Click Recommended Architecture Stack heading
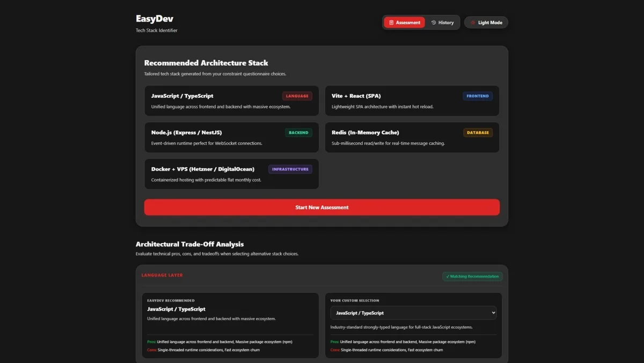644x363 pixels. (206, 63)
